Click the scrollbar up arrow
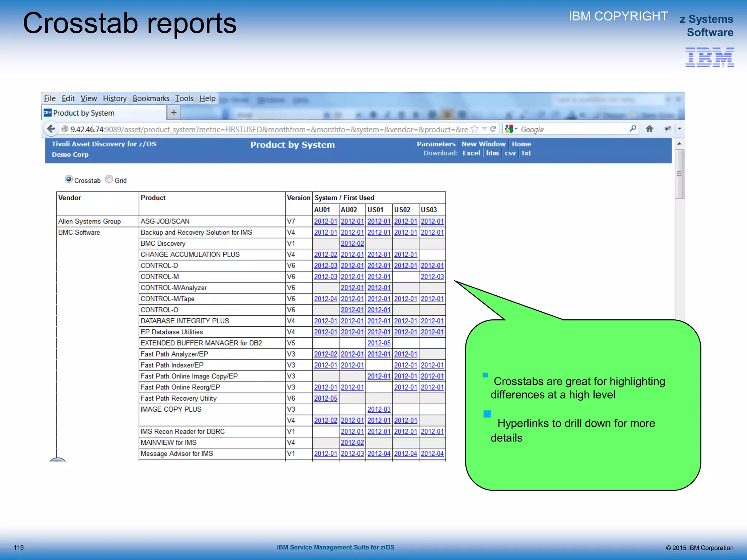This screenshot has width=747, height=560. (x=679, y=144)
